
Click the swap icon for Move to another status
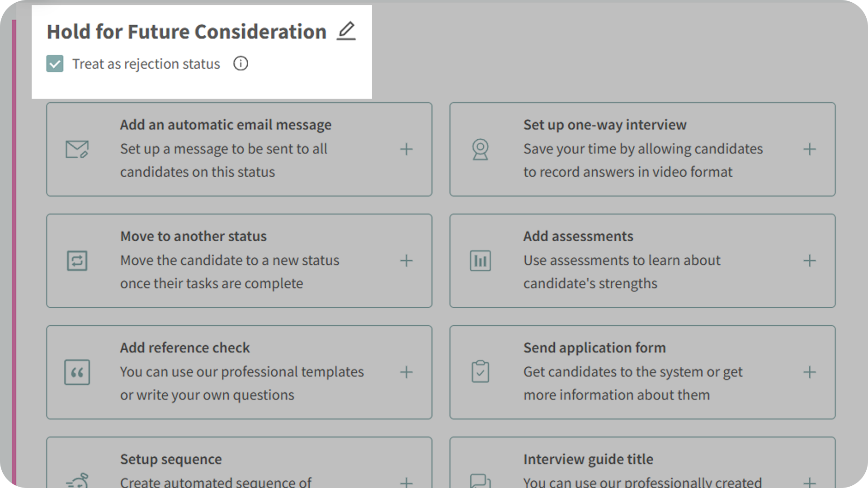[77, 261]
